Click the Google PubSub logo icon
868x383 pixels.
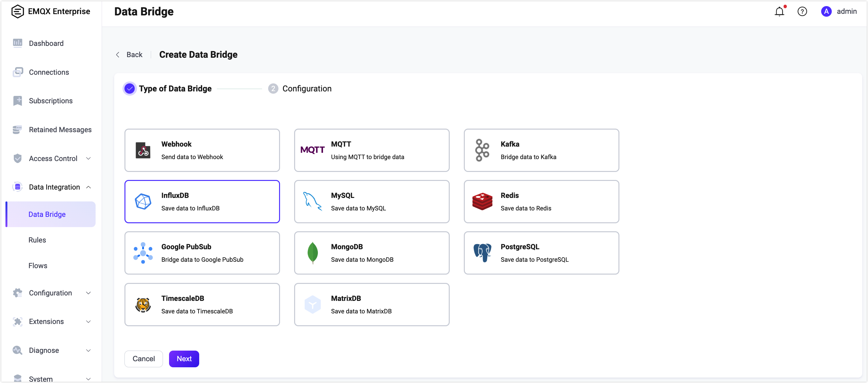point(143,253)
